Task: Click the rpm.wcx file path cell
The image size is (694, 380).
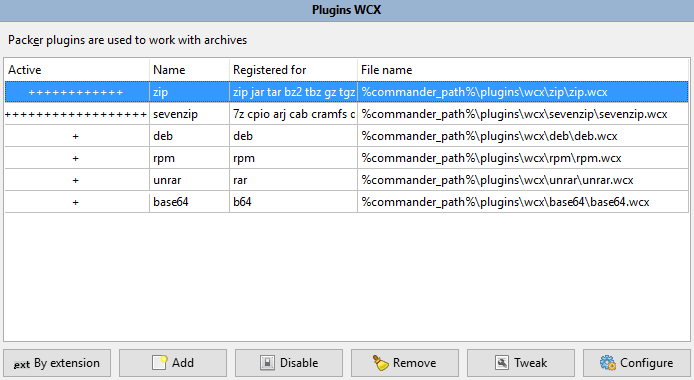Action: point(523,158)
